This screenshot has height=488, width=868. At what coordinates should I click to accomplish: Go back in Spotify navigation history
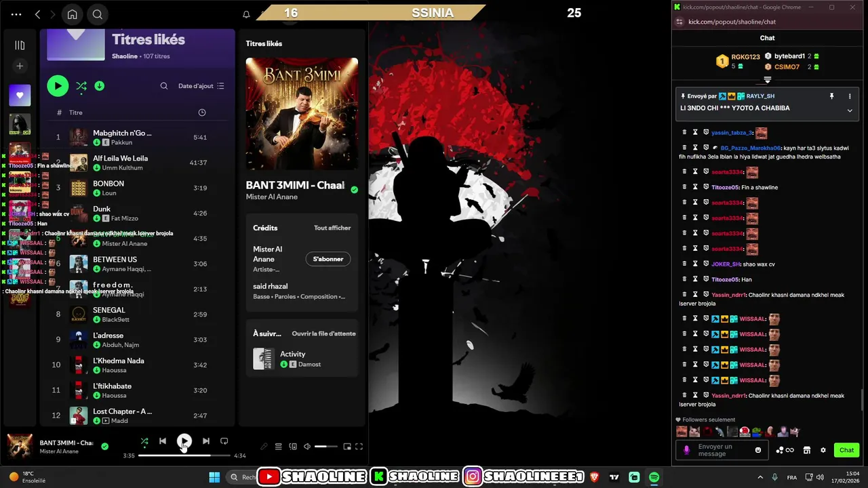[38, 14]
